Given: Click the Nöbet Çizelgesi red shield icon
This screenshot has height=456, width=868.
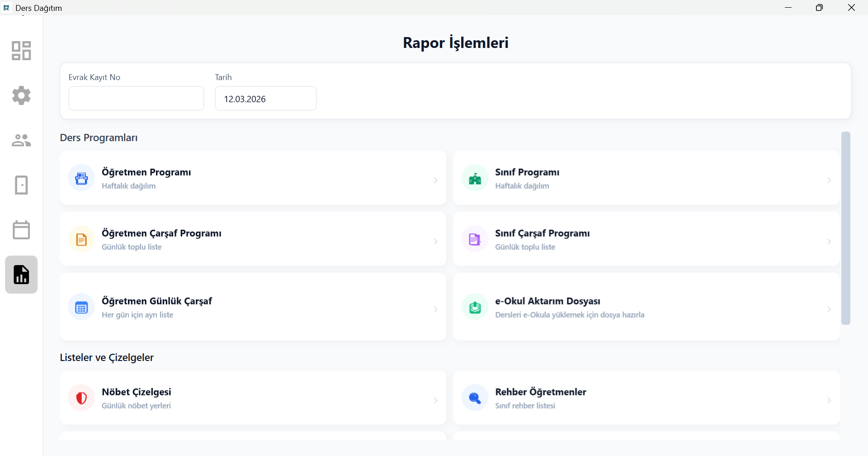Looking at the screenshot, I should [81, 398].
